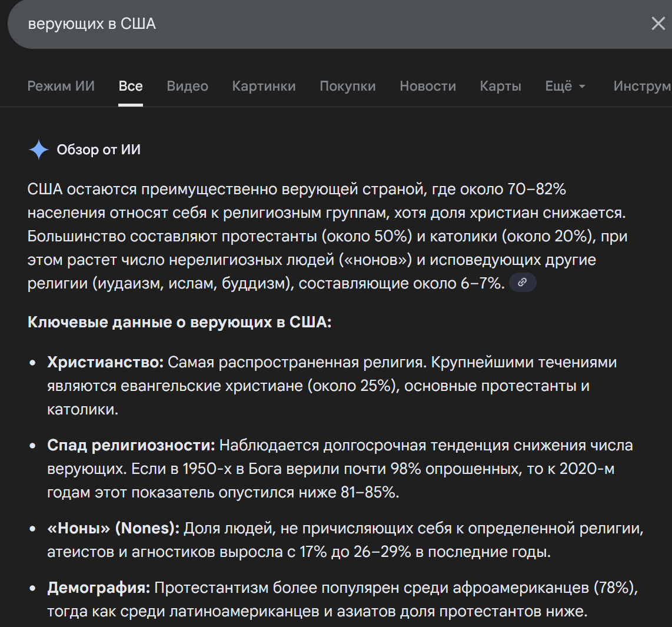Viewport: 672px width, 627px height.
Task: Click the 'Демография:' bullet heading
Action: (x=98, y=588)
